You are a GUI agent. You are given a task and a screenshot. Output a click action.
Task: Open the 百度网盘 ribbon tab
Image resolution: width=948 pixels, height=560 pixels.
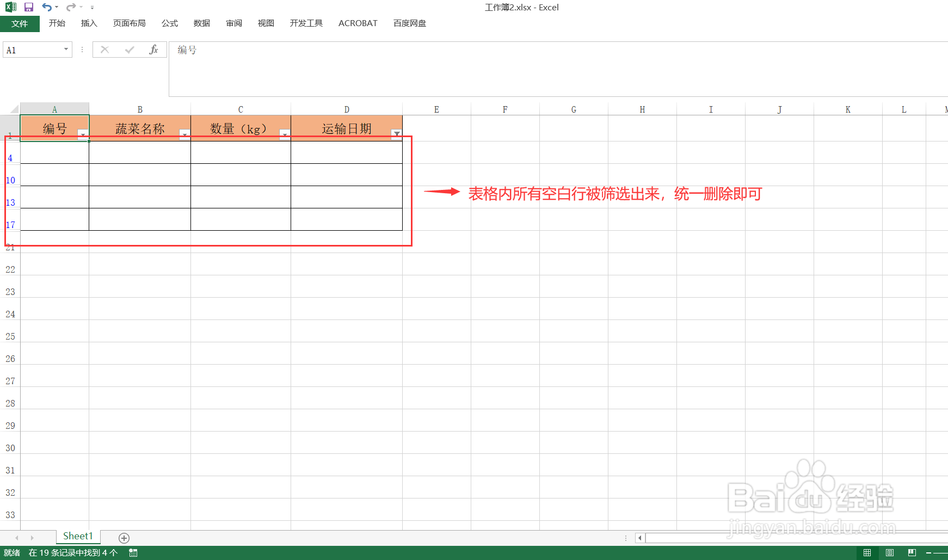coord(410,23)
